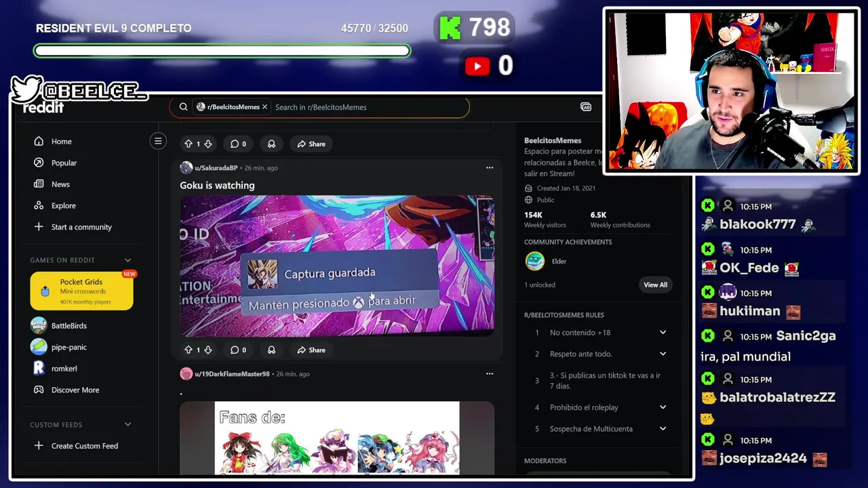Click chat username balatrobalatrezZZ
The image size is (868, 488).
tap(777, 397)
